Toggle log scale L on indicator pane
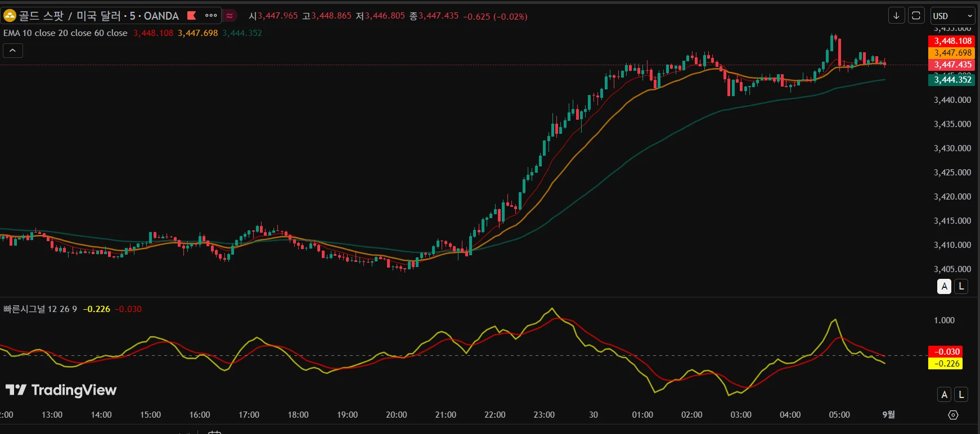The height and width of the screenshot is (434, 980). 961,395
